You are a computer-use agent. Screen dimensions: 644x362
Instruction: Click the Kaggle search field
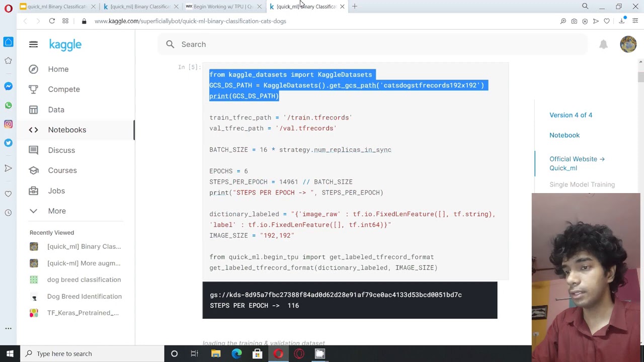coord(372,44)
